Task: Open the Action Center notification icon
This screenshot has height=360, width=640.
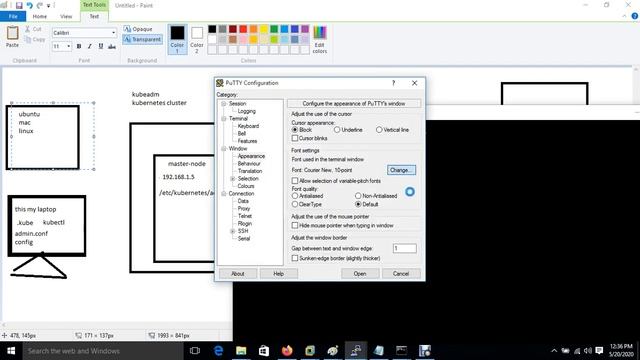Action: 599,351
